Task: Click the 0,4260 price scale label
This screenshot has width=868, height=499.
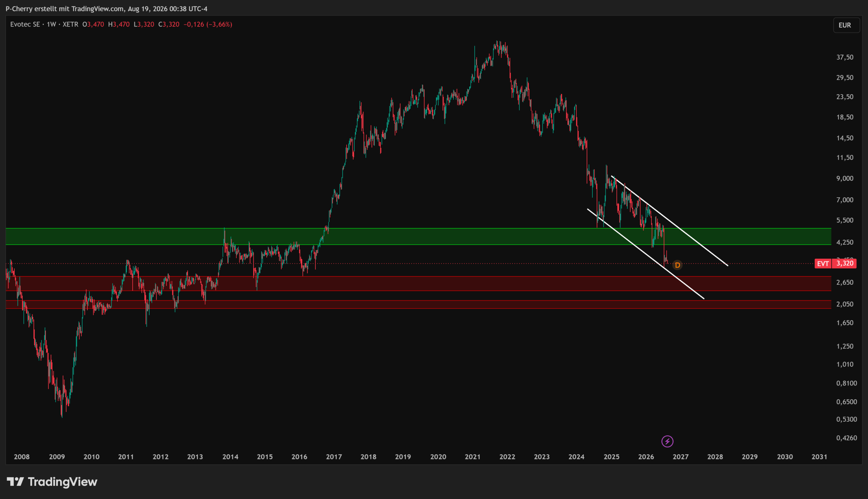Action: tap(847, 438)
